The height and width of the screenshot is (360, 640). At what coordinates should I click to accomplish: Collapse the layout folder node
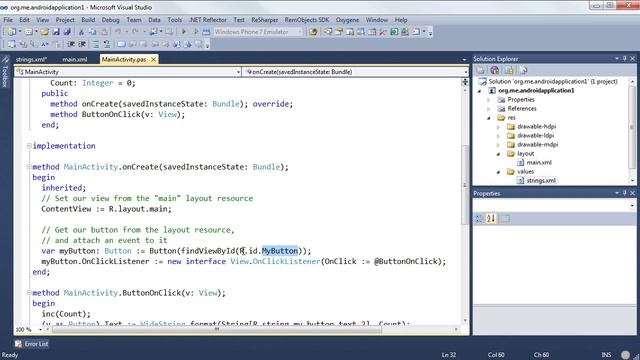pyautogui.click(x=498, y=154)
